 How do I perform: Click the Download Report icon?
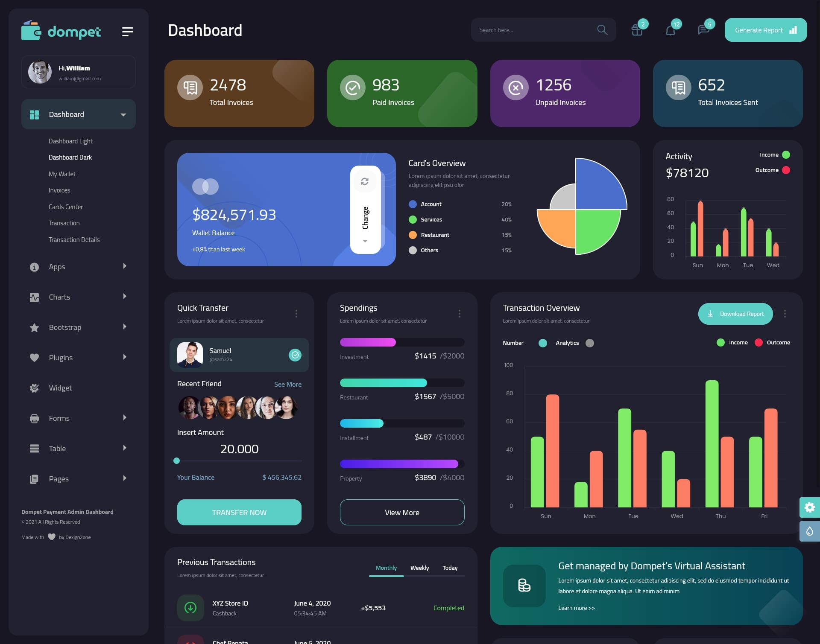coord(711,313)
